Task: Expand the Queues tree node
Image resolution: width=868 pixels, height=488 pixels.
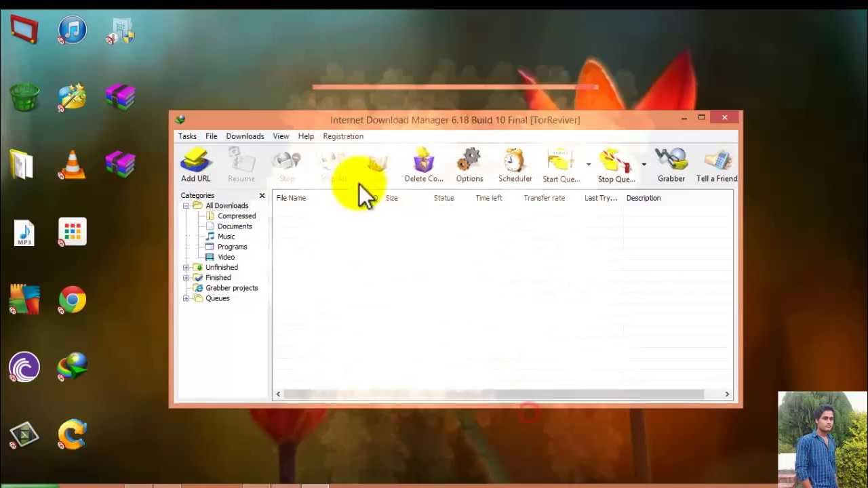Action: (x=186, y=298)
